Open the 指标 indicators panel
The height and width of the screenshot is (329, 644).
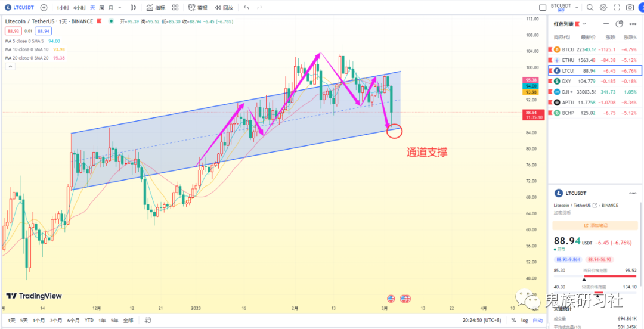point(156,7)
